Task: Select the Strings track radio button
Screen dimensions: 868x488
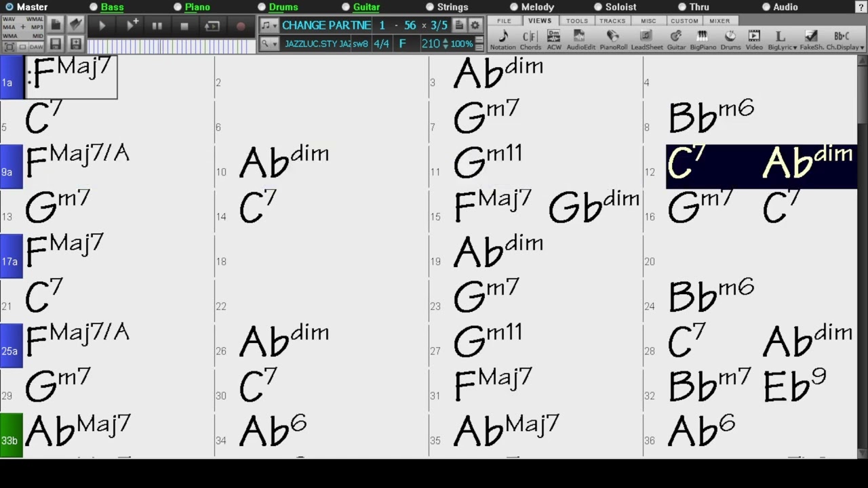Action: [x=430, y=7]
